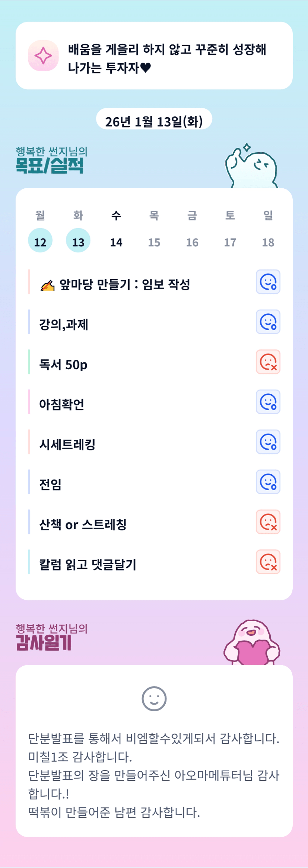Image resolution: width=308 pixels, height=868 pixels.
Task: Toggle the success face for 아침확언
Action: click(x=268, y=402)
